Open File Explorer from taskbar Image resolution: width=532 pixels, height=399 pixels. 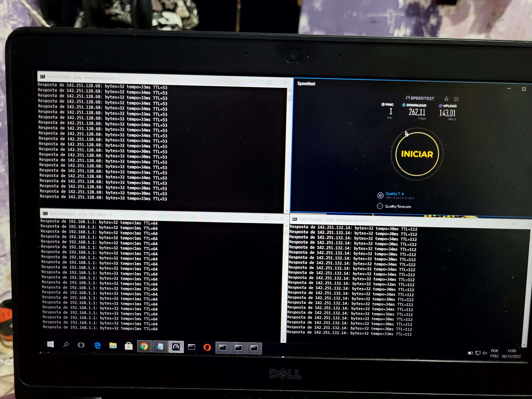click(x=113, y=346)
